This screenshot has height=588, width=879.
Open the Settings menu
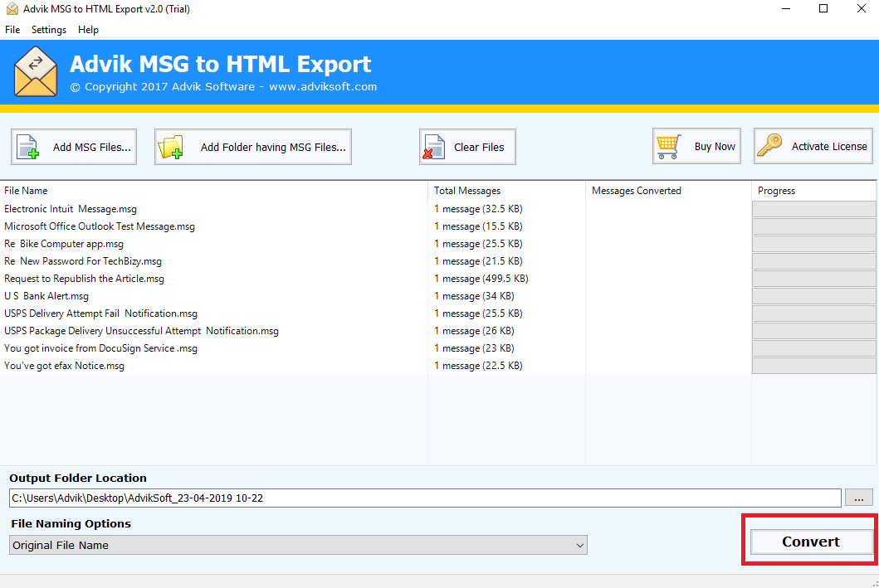(48, 29)
